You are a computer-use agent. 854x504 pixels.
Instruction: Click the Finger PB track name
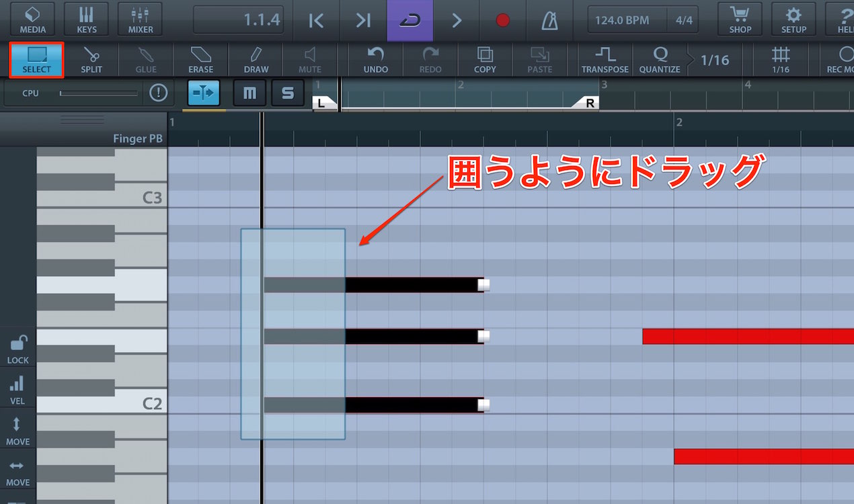138,138
